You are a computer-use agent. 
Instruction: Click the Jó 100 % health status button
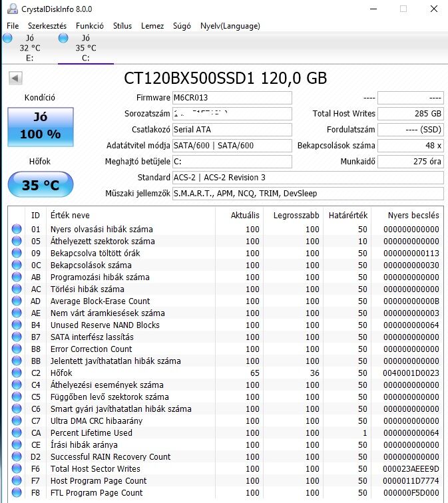pyautogui.click(x=41, y=127)
